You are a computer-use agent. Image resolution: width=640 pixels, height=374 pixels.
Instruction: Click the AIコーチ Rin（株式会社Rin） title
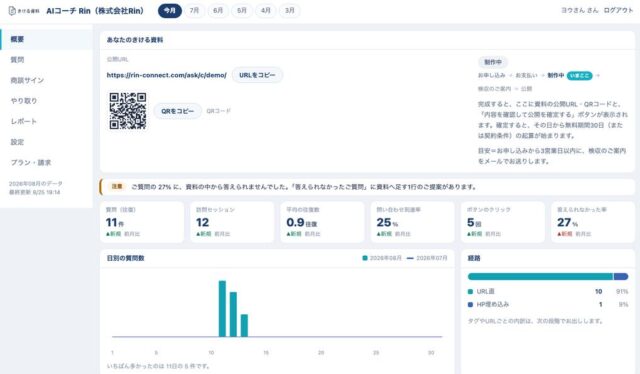point(95,11)
